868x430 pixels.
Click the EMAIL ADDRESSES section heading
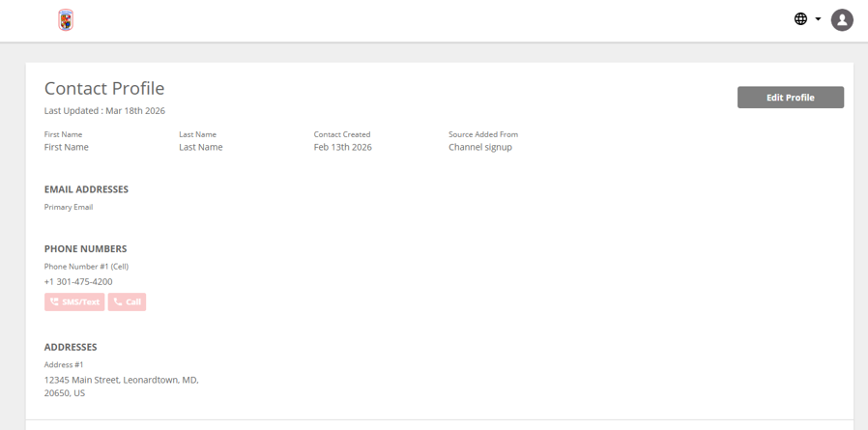click(86, 189)
